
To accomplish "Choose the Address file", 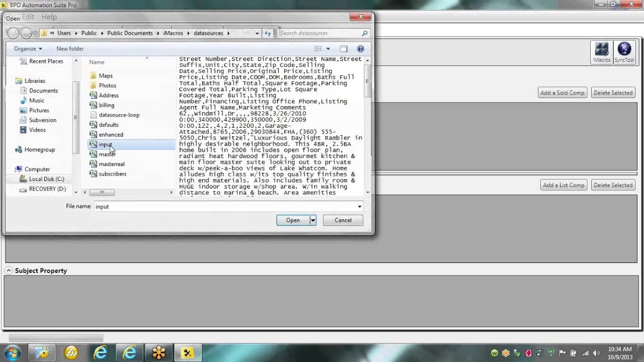I will click(109, 95).
